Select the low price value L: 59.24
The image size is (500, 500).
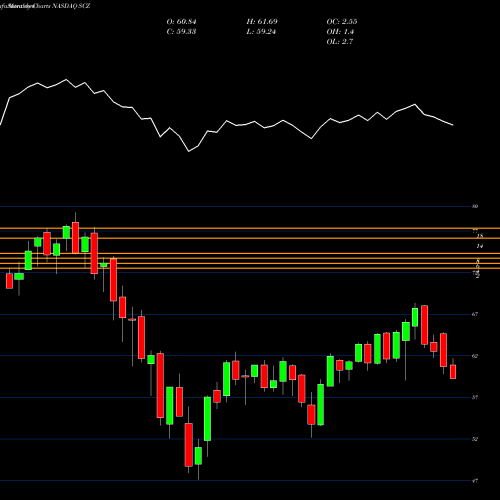[261, 32]
